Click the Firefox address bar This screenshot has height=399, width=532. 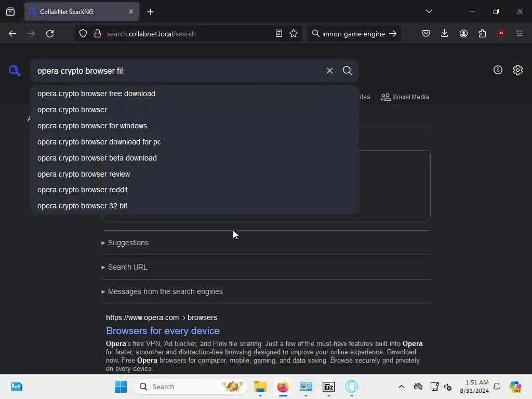click(x=188, y=34)
